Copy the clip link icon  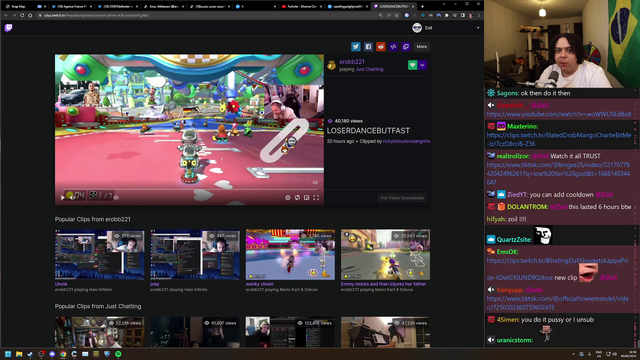[406, 47]
